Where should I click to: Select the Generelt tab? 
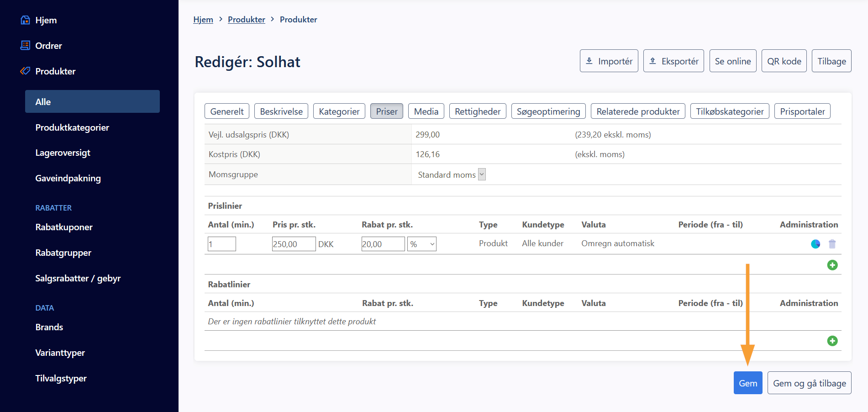(x=227, y=111)
